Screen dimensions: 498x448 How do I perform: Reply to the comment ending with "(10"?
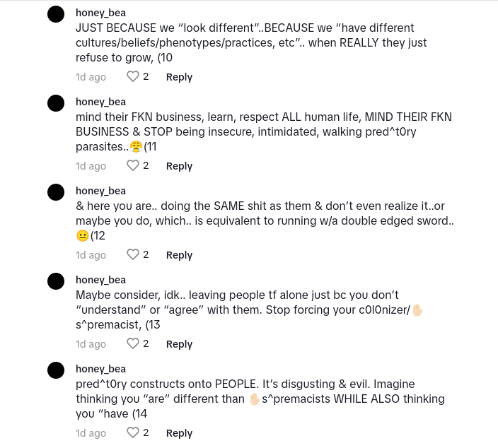tap(179, 76)
